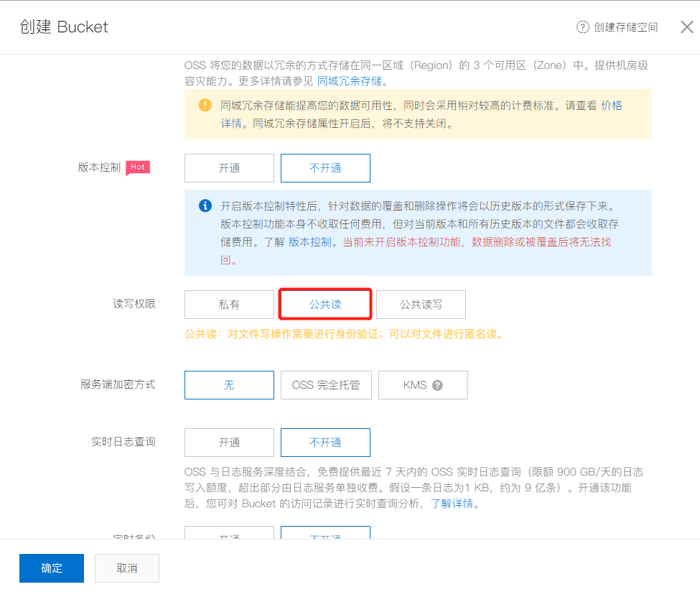
Task: Select 无 for 服务端加密方式
Action: coord(229,385)
